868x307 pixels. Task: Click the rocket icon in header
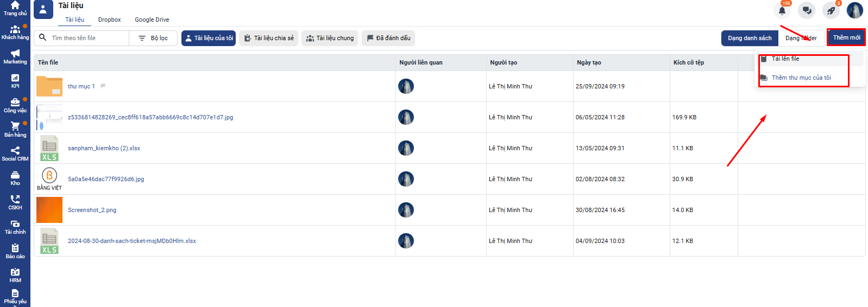[x=831, y=10]
